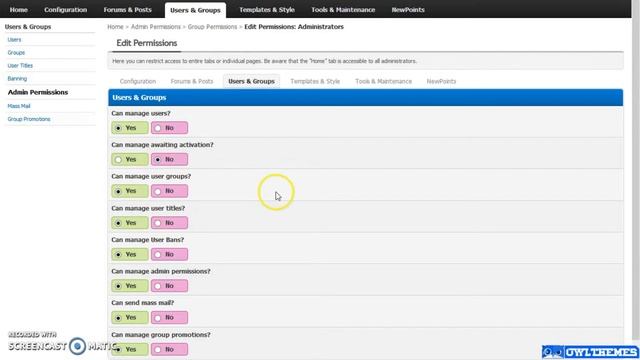Select No for Can manage users
The height and width of the screenshot is (360, 640).
[x=169, y=128]
